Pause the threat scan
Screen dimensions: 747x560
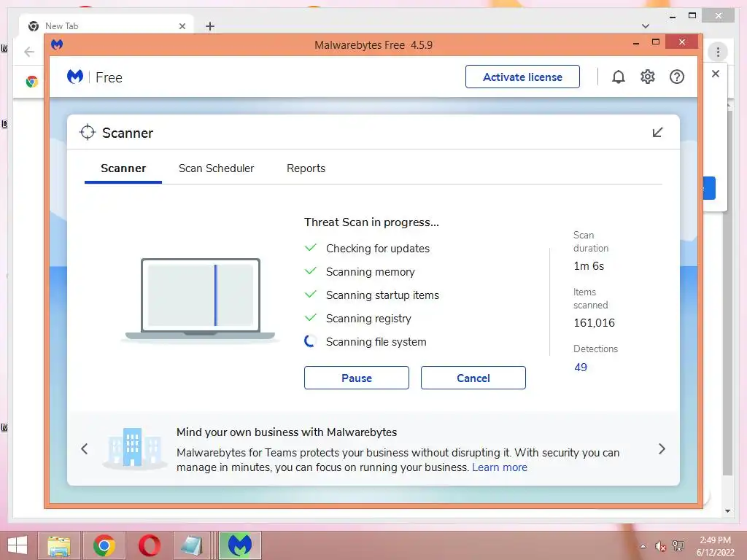pos(356,378)
